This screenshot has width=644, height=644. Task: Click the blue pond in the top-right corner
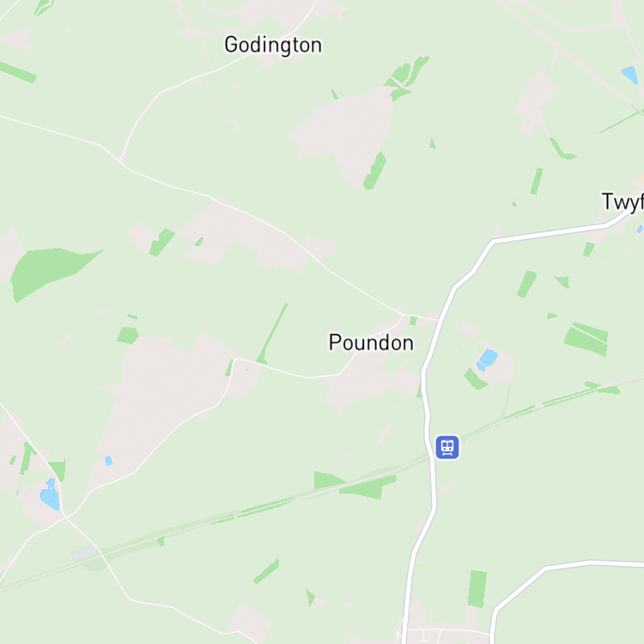coord(630,75)
